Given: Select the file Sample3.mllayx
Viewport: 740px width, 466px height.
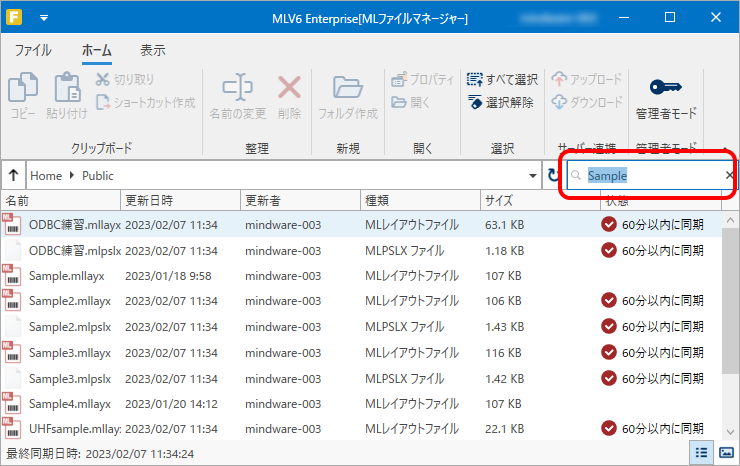Looking at the screenshot, I should 361,353.
